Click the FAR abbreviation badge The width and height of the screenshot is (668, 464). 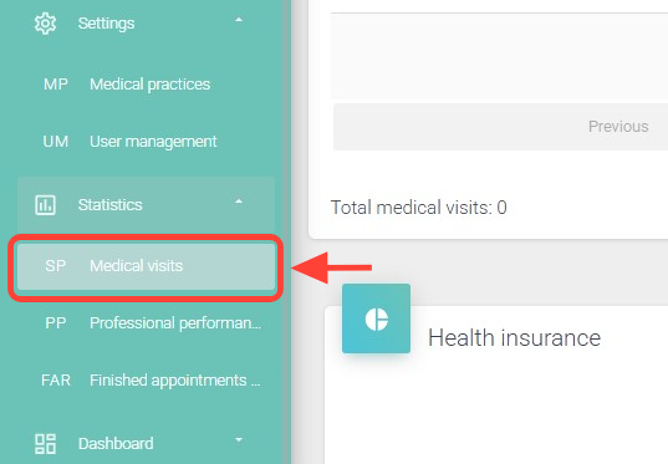[56, 380]
